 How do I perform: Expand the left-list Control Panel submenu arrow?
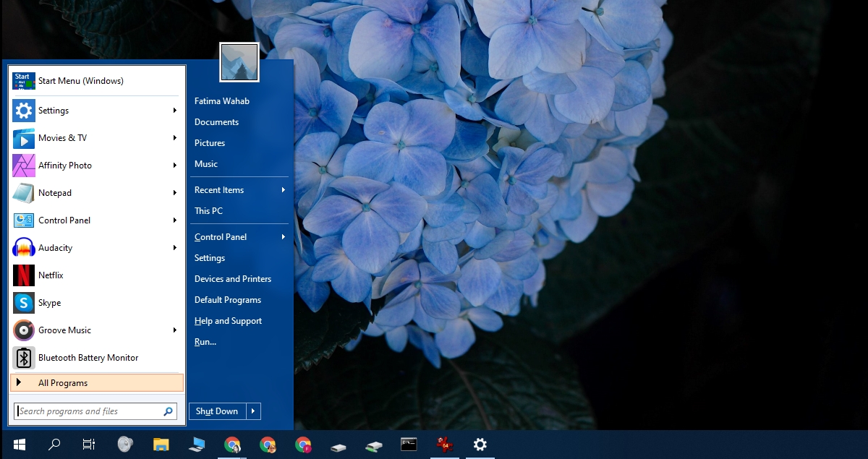coord(175,220)
